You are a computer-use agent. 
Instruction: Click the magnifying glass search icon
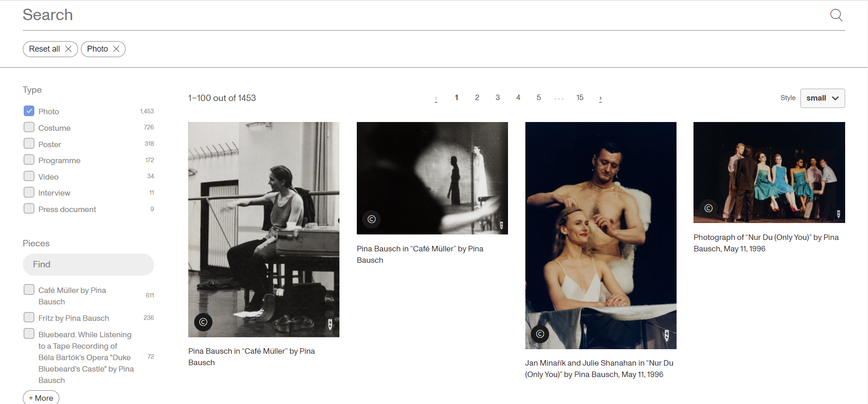[836, 15]
